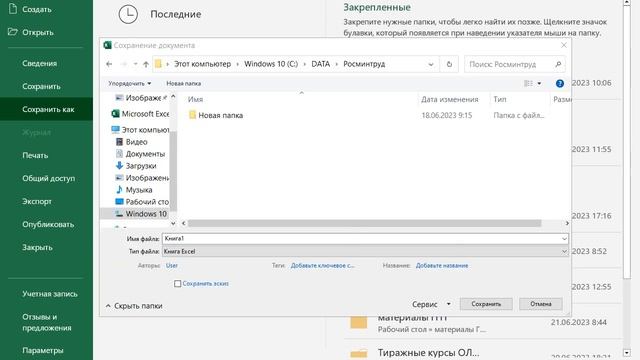This screenshot has width=640, height=360.
Task: Click the Новая папка folder icon in the file list
Action: click(x=192, y=115)
